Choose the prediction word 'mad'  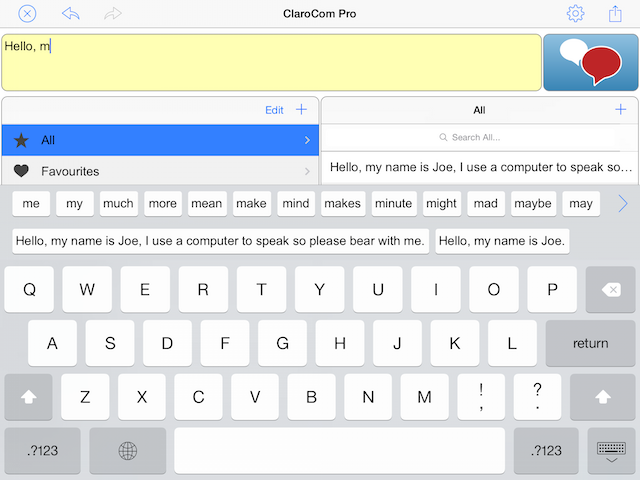[x=486, y=203]
